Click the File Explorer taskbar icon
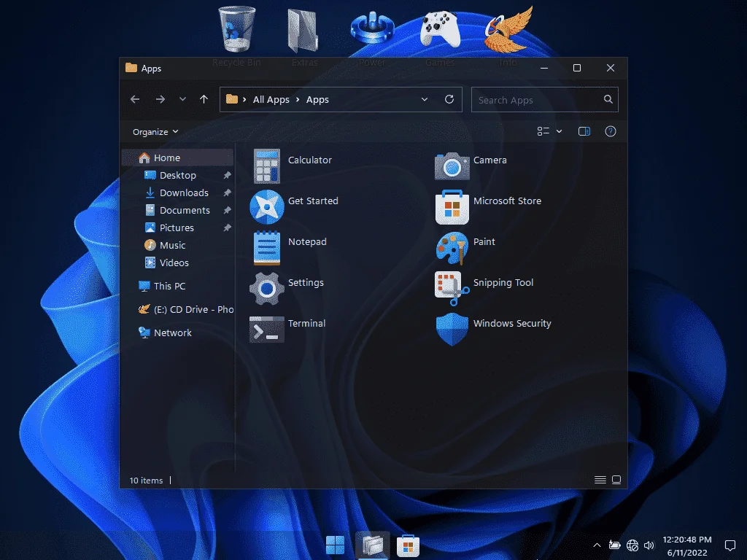Image resolution: width=747 pixels, height=560 pixels. coord(372,545)
